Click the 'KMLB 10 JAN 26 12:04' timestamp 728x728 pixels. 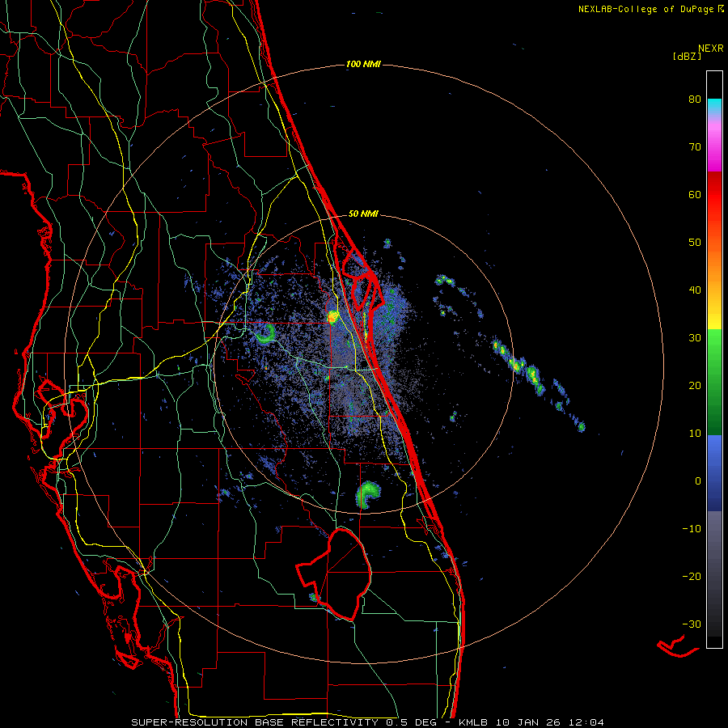click(531, 722)
